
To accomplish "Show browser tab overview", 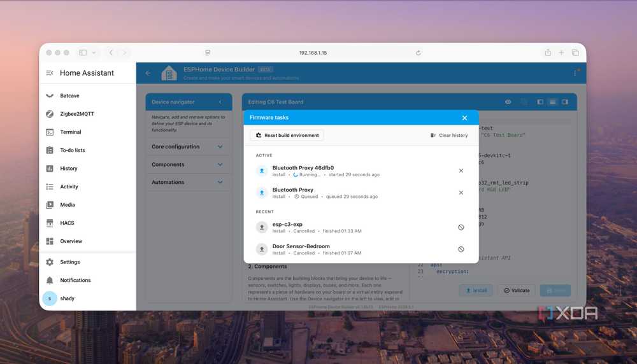I will coord(575,52).
